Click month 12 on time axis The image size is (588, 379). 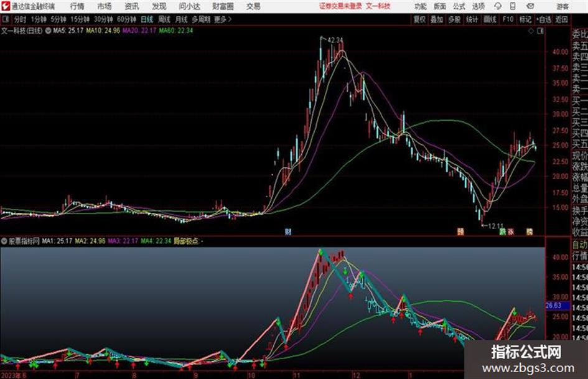pyautogui.click(x=357, y=375)
